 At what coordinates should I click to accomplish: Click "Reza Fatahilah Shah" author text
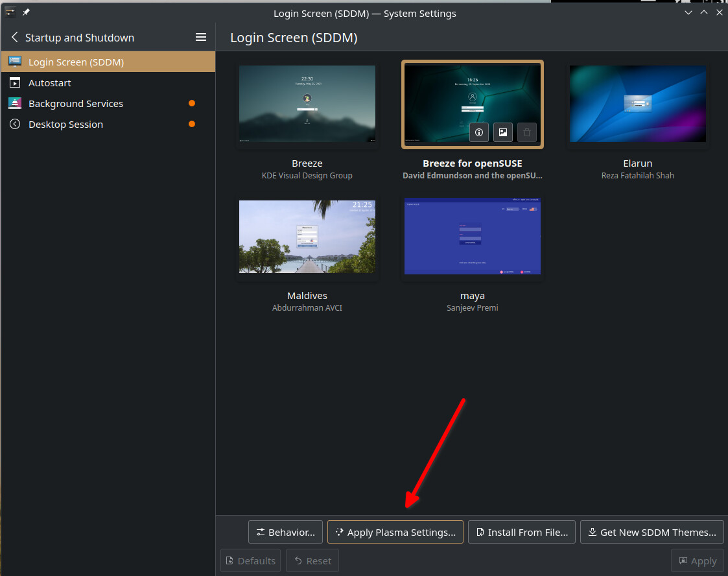click(x=637, y=176)
